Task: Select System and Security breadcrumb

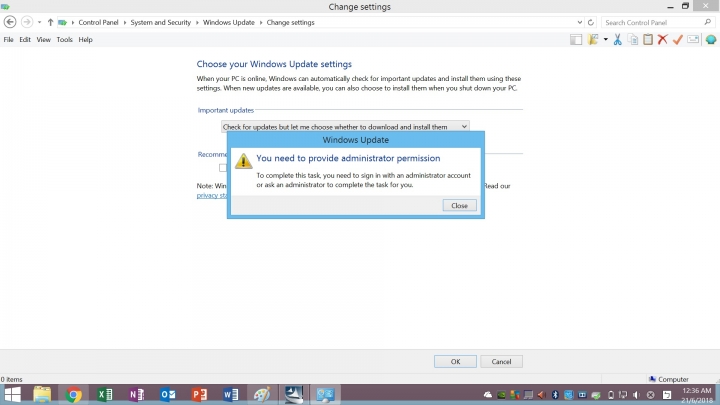Action: click(160, 22)
